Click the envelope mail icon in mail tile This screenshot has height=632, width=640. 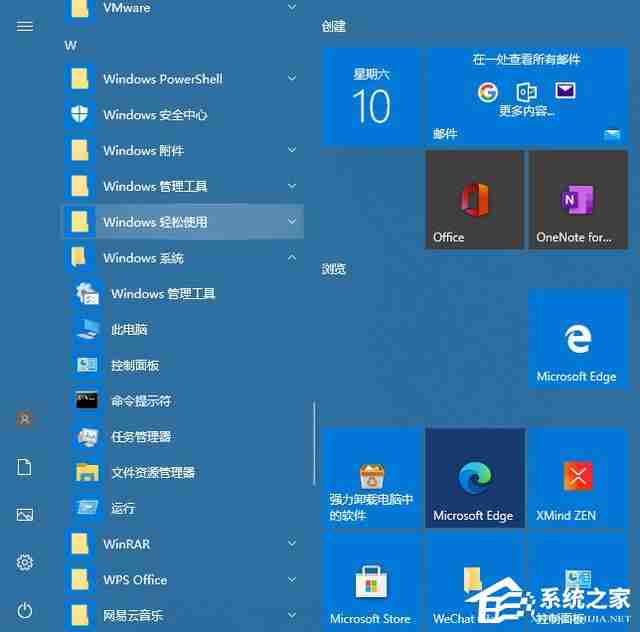pos(565,90)
